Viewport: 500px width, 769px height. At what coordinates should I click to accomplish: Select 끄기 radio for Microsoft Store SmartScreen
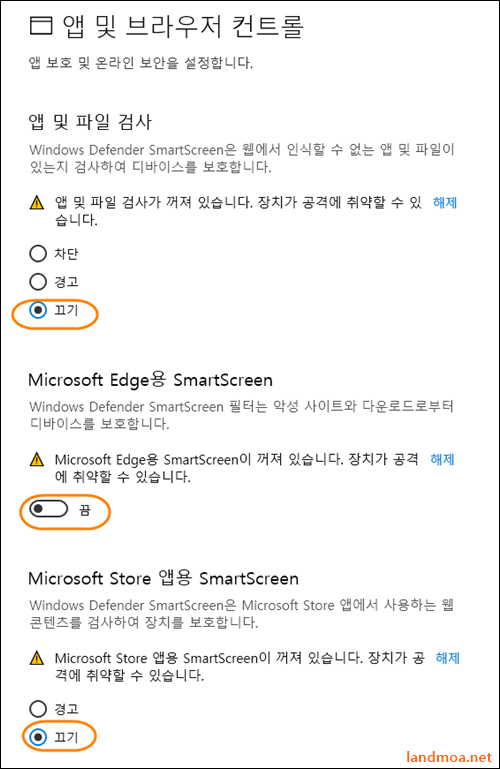(38, 737)
